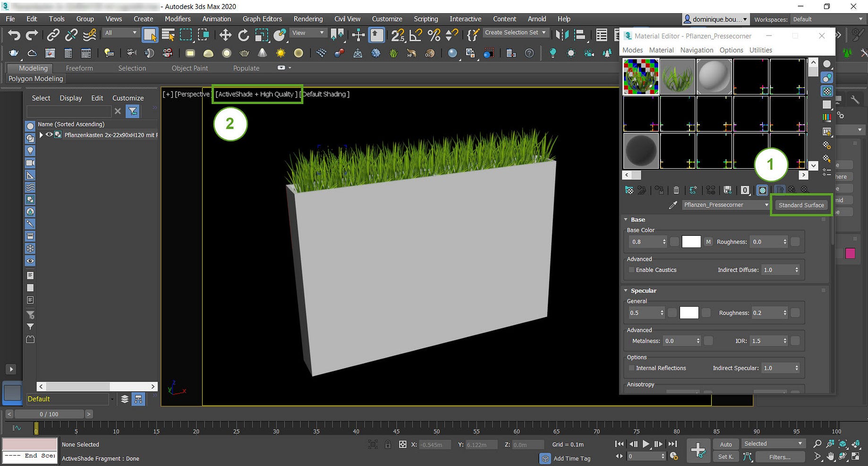
Task: Toggle the Angle Snap icon
Action: click(x=416, y=35)
